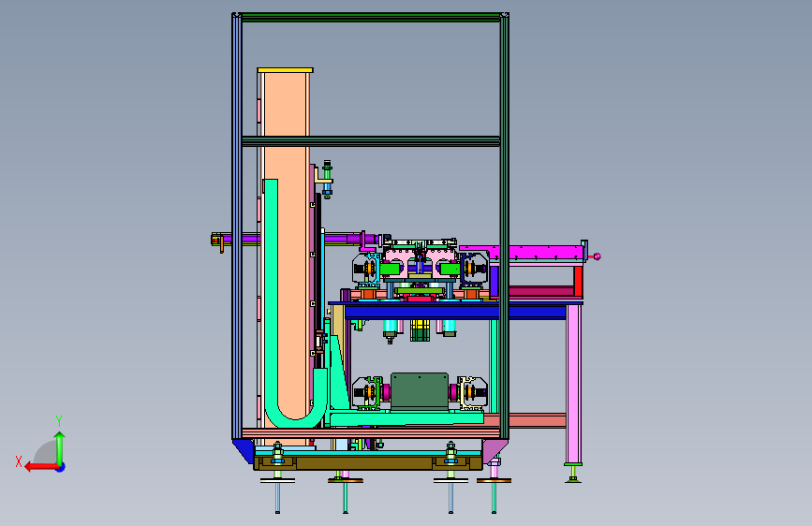Select the blue table plate in the middle
The height and width of the screenshot is (526, 812).
tap(456, 311)
